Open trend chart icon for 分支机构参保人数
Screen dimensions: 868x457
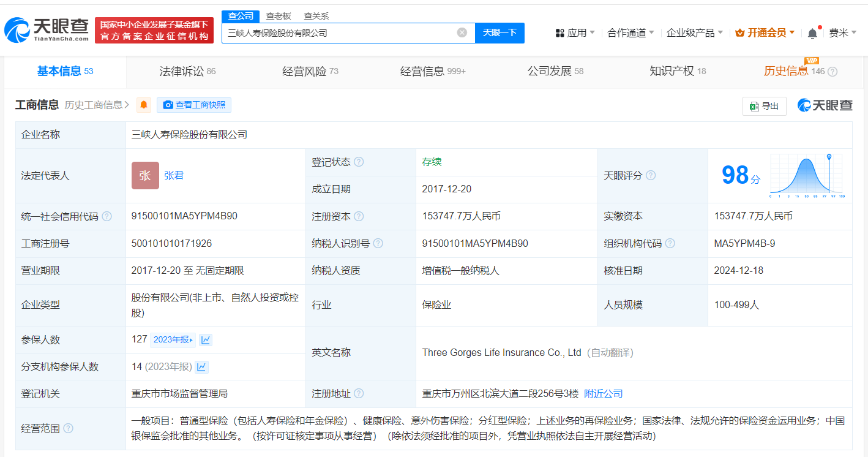(x=201, y=367)
